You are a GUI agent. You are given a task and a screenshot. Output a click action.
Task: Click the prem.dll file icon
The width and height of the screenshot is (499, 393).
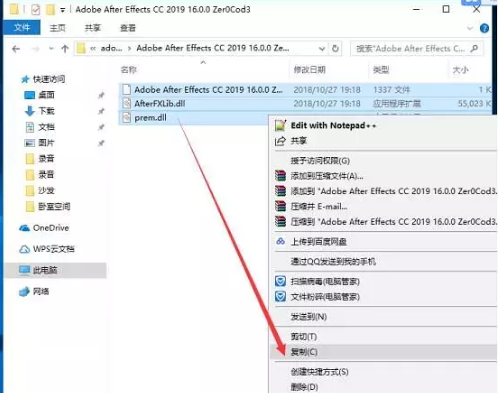click(x=126, y=118)
